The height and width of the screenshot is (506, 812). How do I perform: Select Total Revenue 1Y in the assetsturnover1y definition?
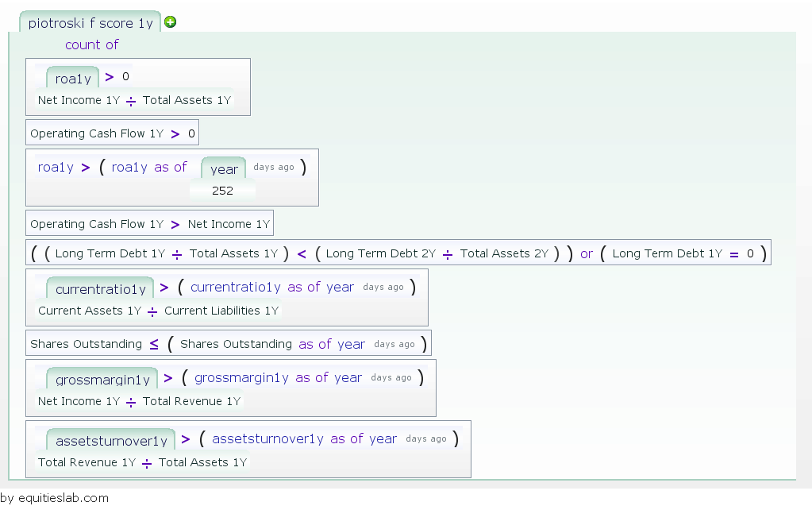[87, 462]
